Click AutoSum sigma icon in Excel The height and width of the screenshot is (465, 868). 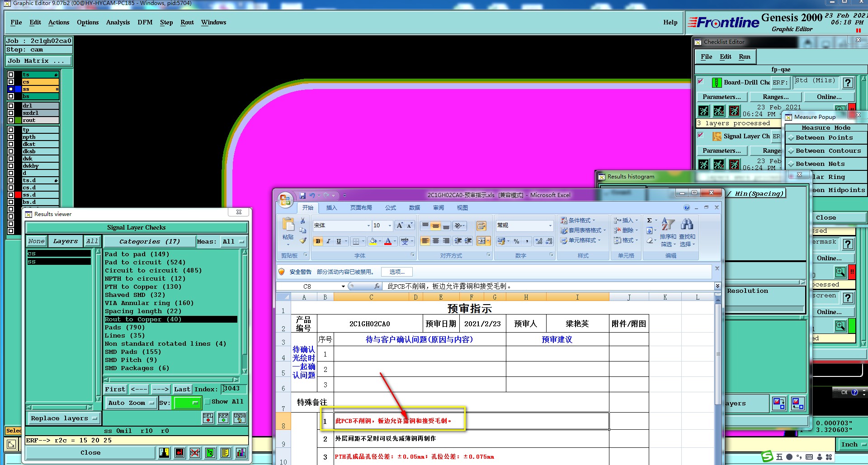pos(649,221)
